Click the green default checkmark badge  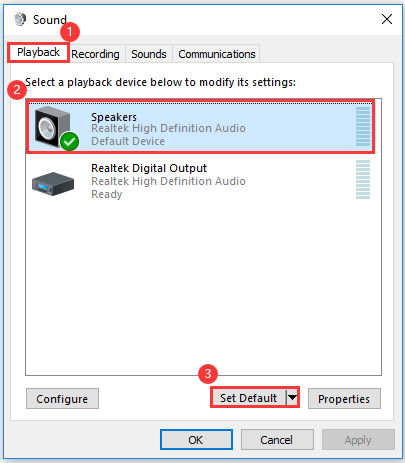(70, 142)
